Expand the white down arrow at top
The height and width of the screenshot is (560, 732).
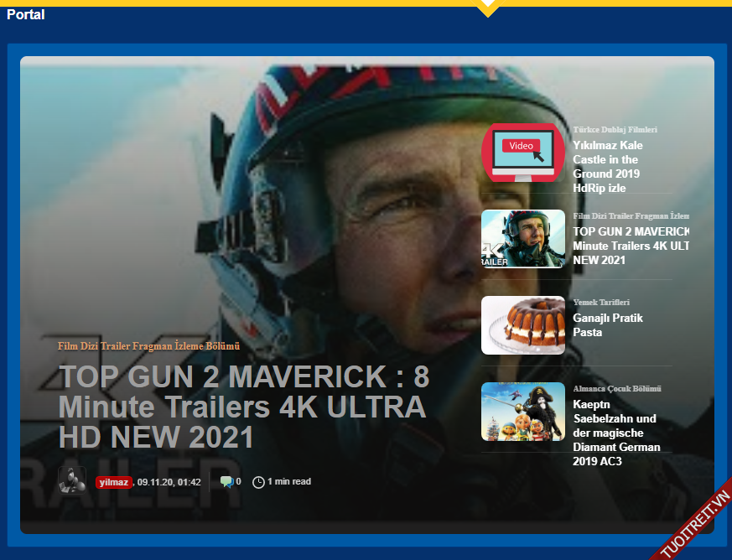click(487, 9)
